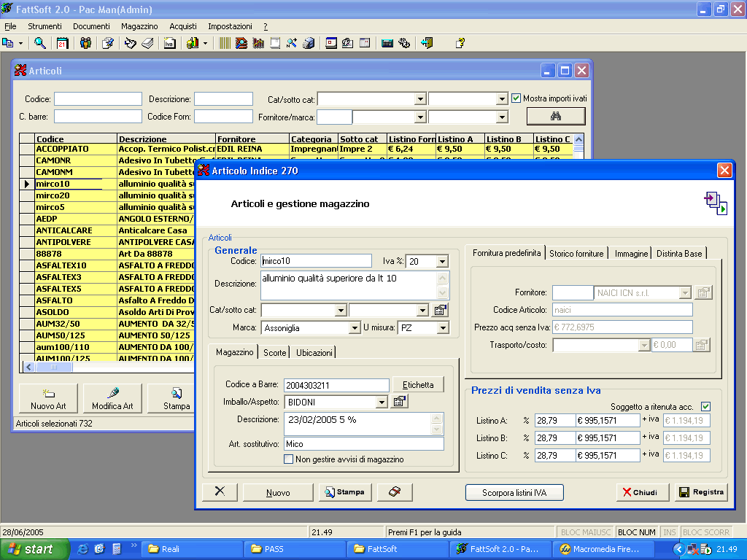Click the Codice a Barre field
This screenshot has height=560, width=747.
click(x=336, y=385)
